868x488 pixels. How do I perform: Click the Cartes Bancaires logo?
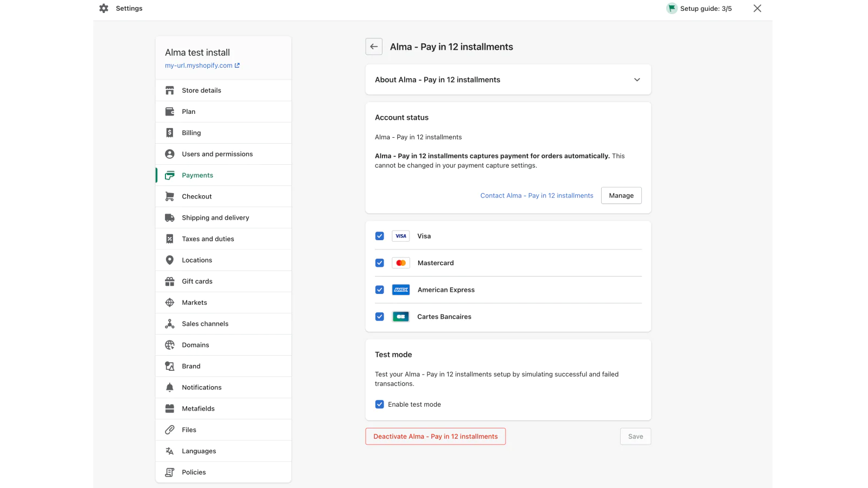[401, 317]
